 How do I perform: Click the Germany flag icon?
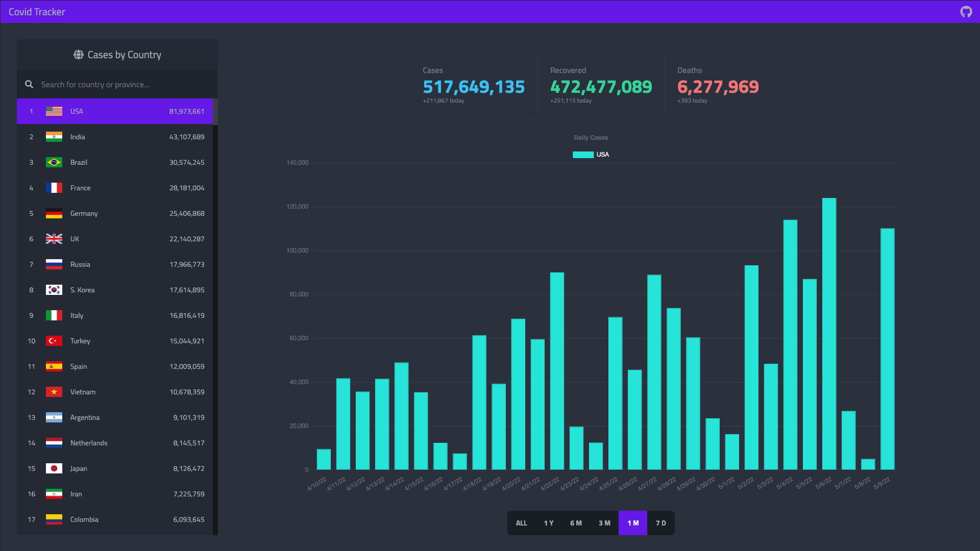tap(54, 213)
